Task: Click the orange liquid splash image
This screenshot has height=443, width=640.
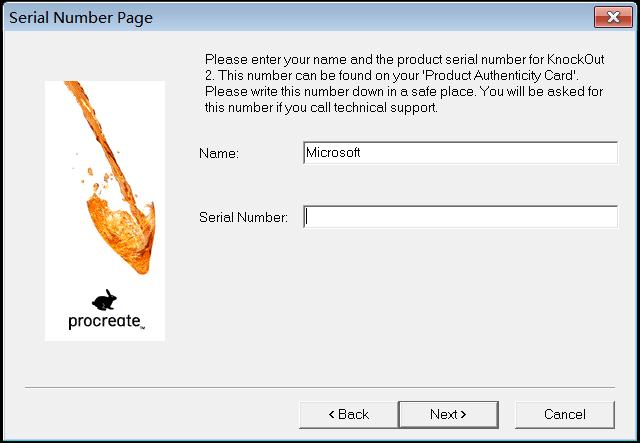Action: pos(112,178)
